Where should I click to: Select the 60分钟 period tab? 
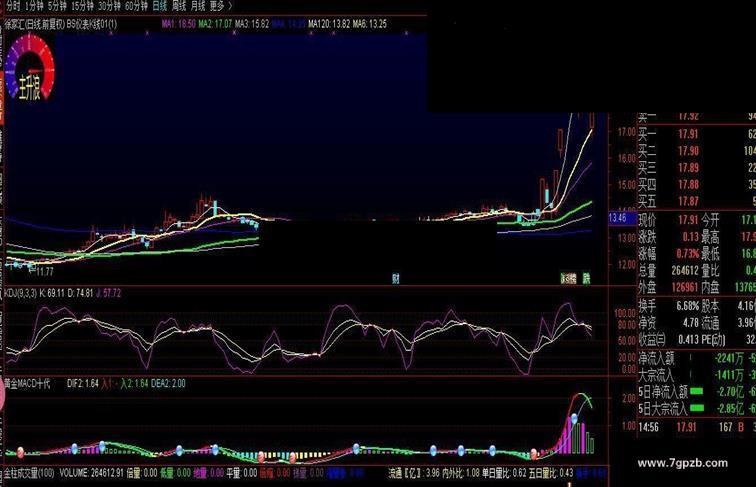click(x=136, y=6)
